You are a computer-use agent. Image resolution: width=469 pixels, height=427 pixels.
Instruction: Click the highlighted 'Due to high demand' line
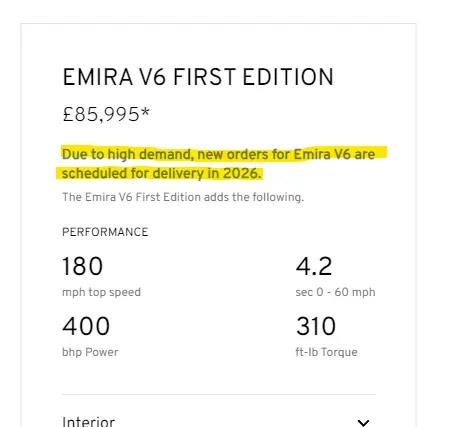point(219,154)
